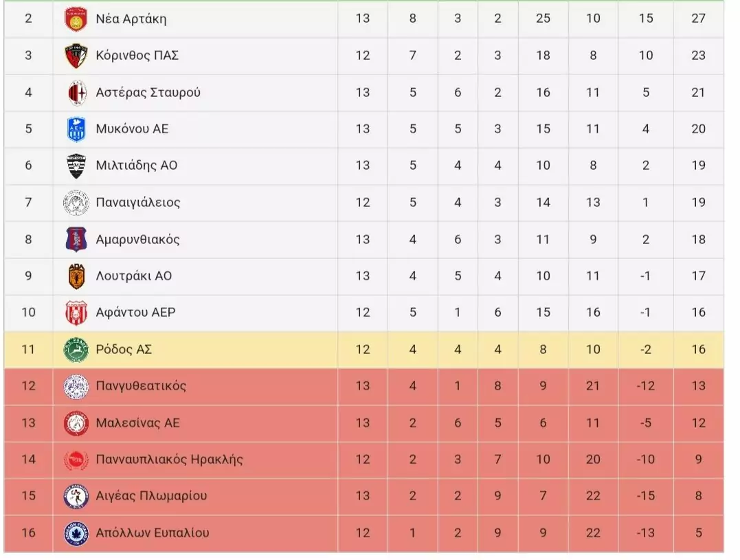The height and width of the screenshot is (560, 740).
Task: Click Κόρινθος ΠΑΣ's 23 points value
Action: [x=698, y=56]
